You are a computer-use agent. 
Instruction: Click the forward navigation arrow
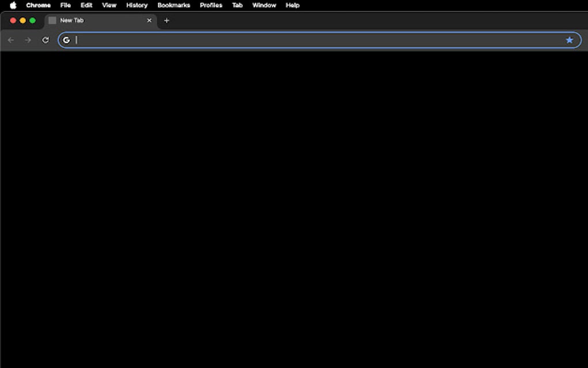(28, 40)
